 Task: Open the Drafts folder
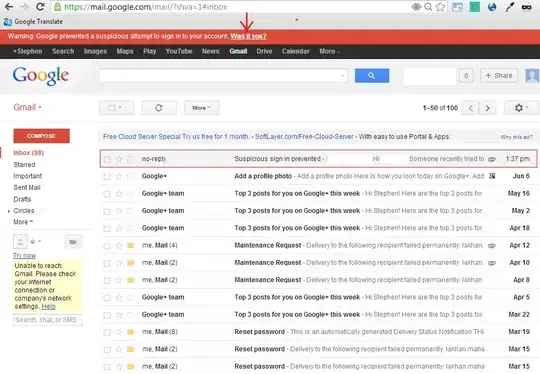click(x=22, y=199)
